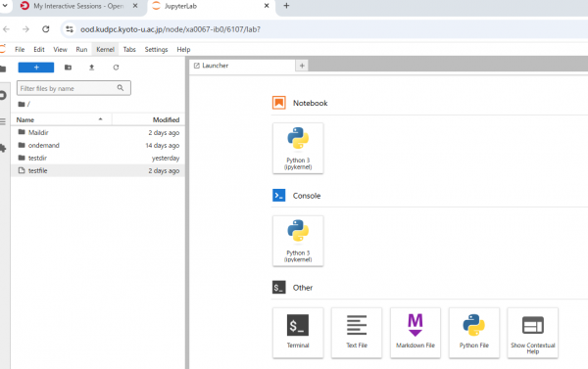Start Python 3 console from Console section
The height and width of the screenshot is (369, 588).
click(x=298, y=241)
